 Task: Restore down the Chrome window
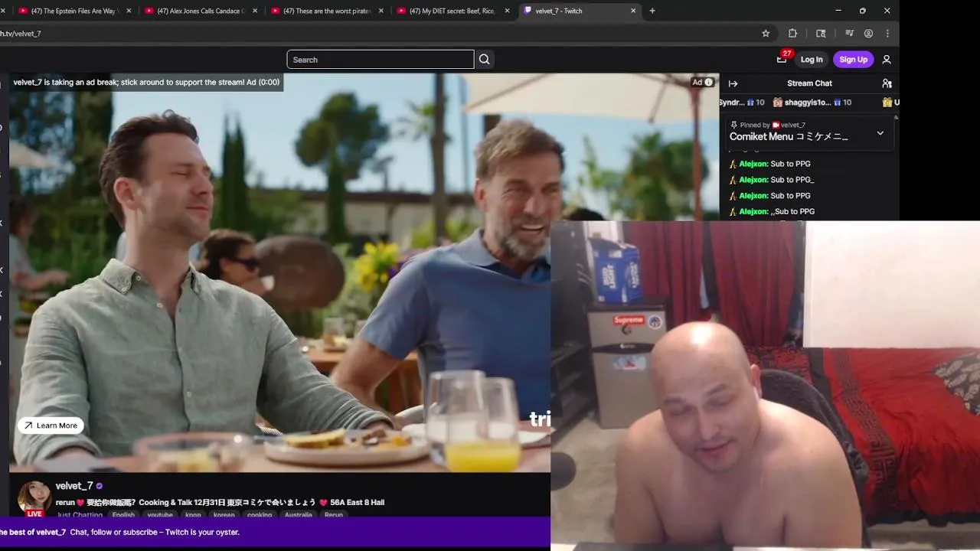coord(863,11)
